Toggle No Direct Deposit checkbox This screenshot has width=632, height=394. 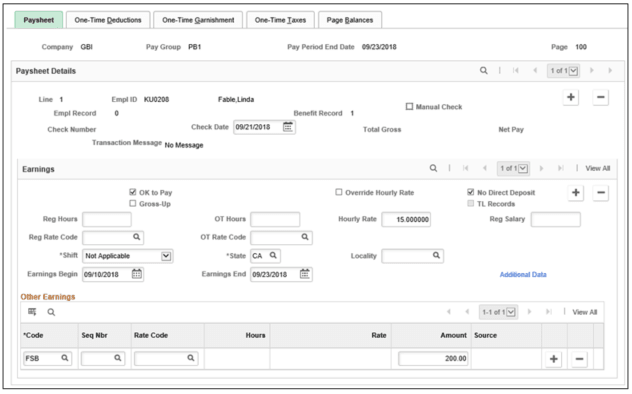coord(470,192)
